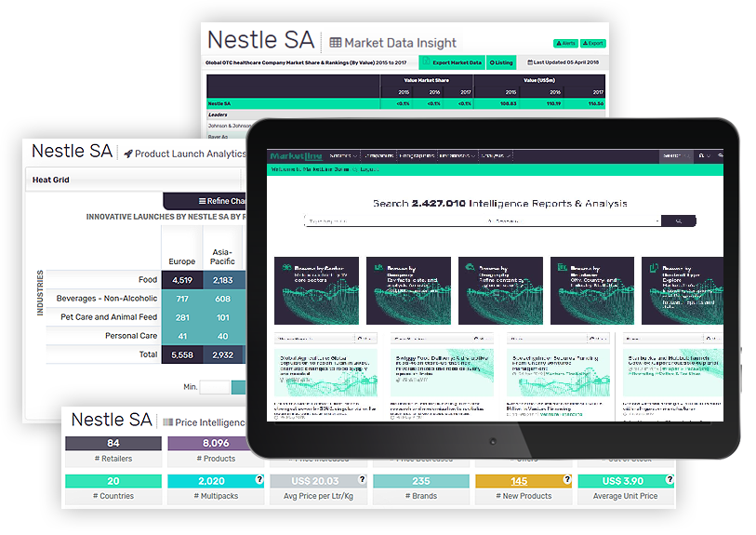
Task: Open the Browse by Content Type card
Action: (683, 290)
